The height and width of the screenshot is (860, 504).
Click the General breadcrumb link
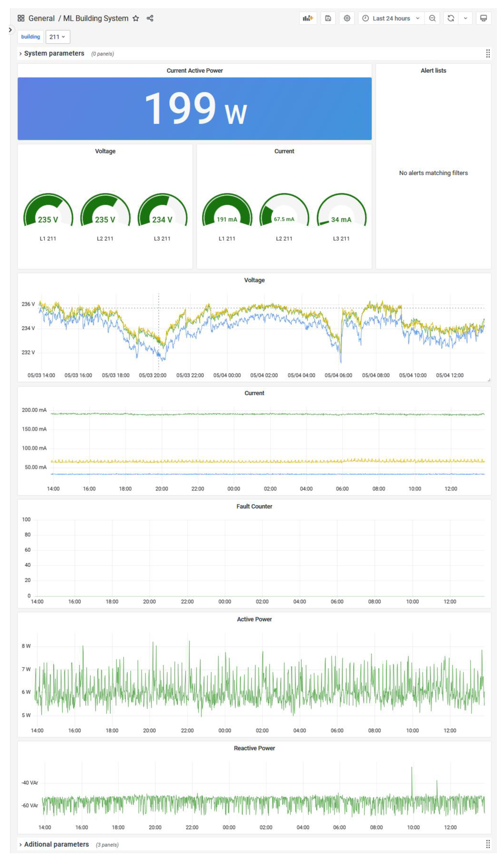[41, 18]
